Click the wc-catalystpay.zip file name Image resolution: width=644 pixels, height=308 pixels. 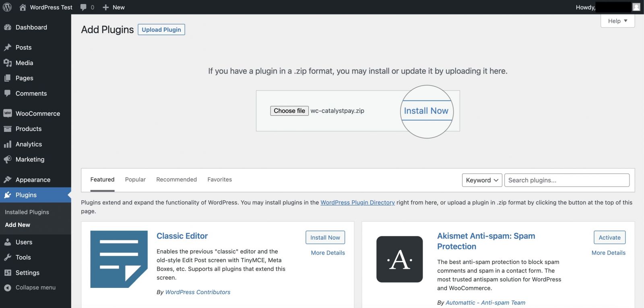coord(337,111)
